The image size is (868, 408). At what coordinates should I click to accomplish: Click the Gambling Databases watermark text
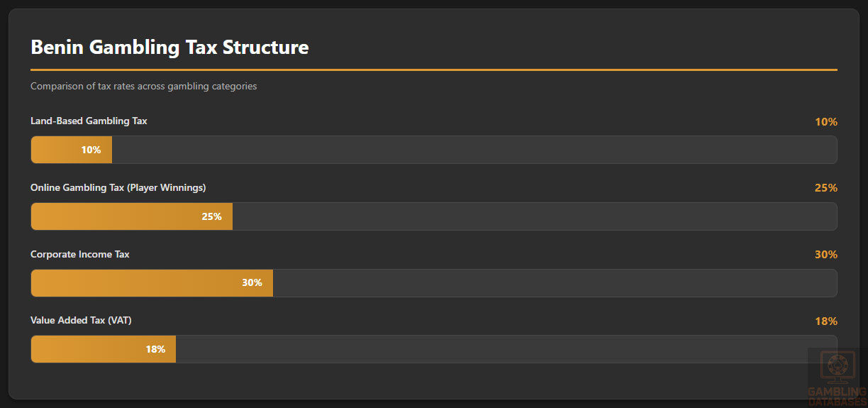click(837, 397)
